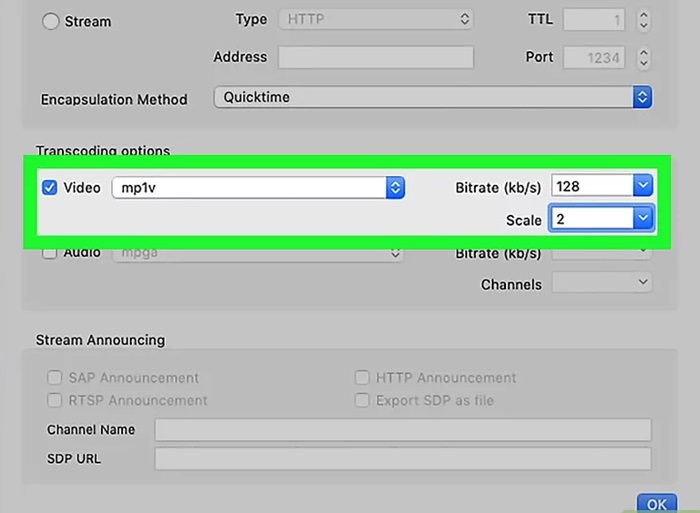
Task: Expand the video Bitrate 128 combo box
Action: coord(643,186)
